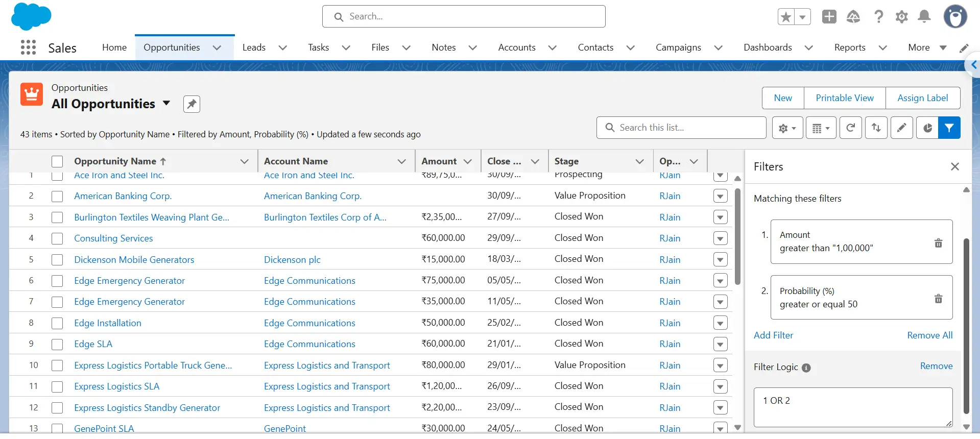Check the Edge Installation row

57,324
